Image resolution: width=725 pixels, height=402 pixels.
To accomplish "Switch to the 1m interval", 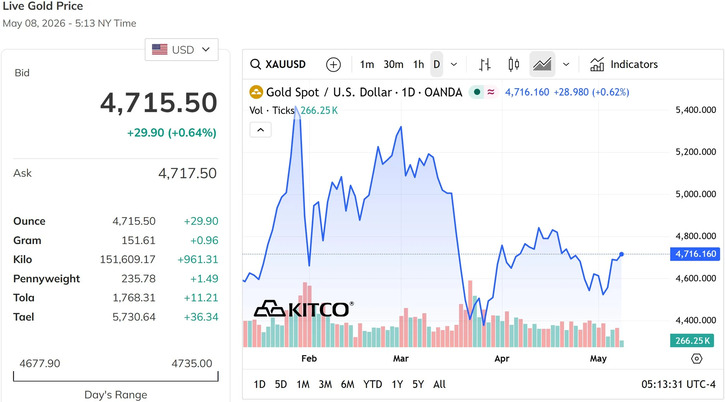I will tap(367, 64).
